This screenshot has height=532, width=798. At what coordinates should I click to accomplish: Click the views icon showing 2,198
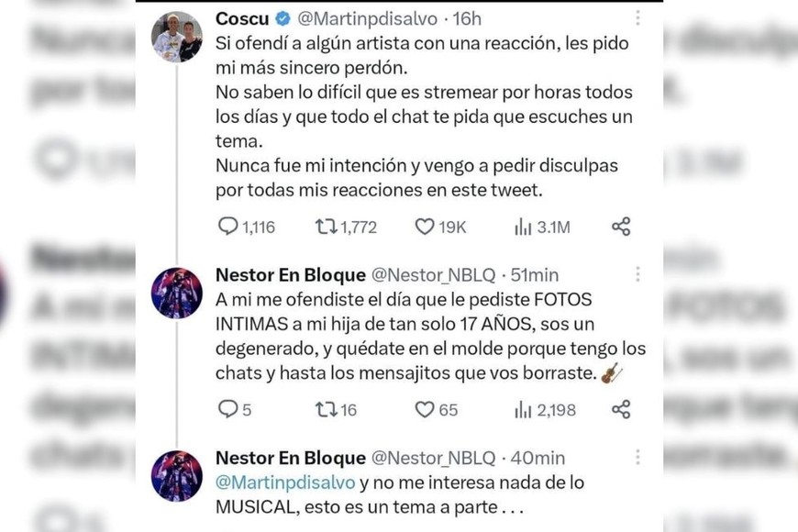(522, 411)
